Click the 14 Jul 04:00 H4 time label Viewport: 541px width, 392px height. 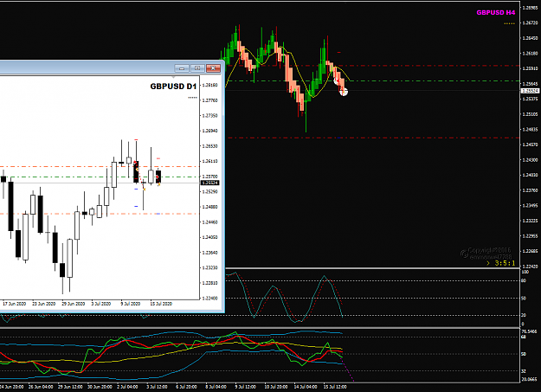(x=306, y=387)
